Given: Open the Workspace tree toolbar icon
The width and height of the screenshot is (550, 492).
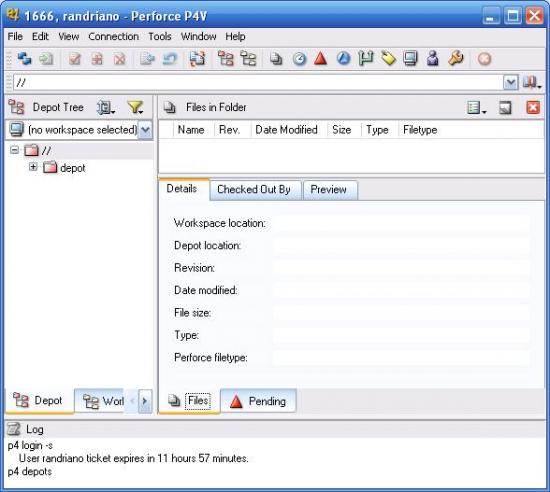Looking at the screenshot, I should (x=248, y=59).
